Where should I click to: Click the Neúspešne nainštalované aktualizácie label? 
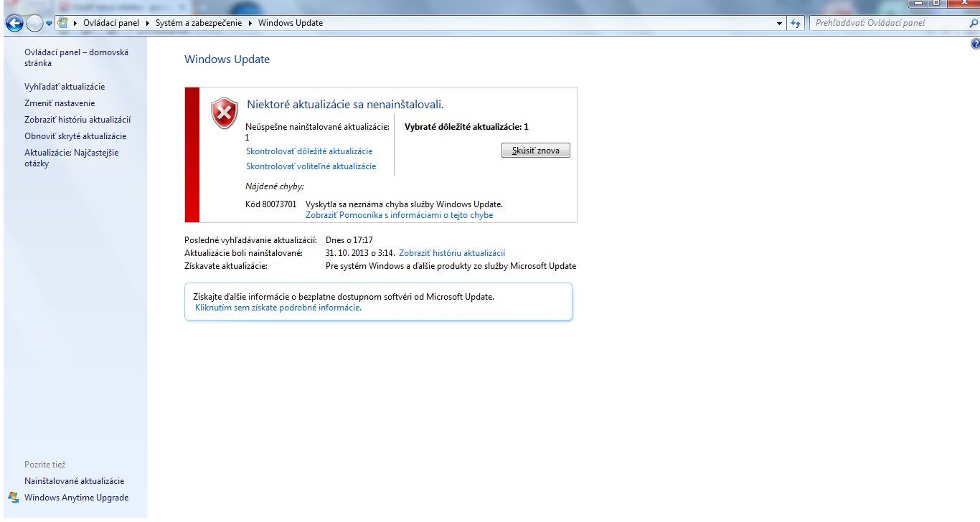[x=317, y=127]
